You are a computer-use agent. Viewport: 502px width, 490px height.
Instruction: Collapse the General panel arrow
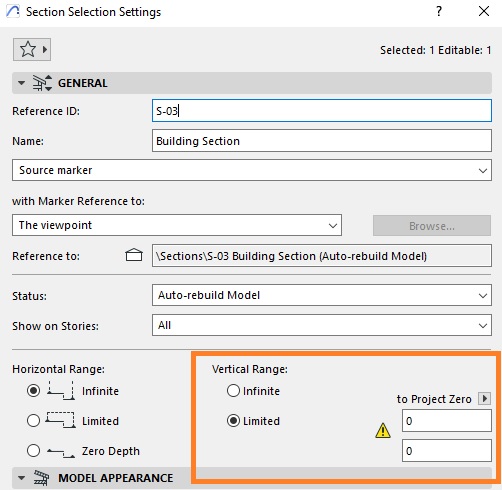[x=22, y=83]
